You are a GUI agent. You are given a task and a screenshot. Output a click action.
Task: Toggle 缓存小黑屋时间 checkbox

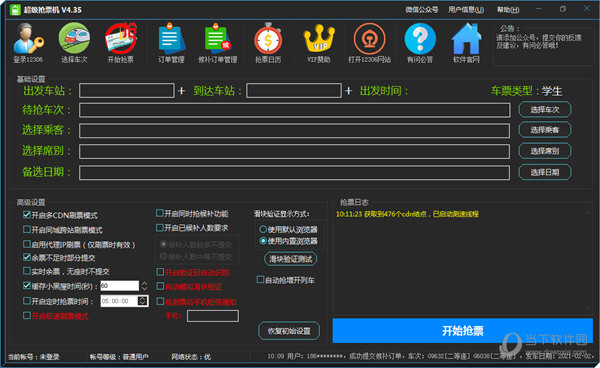coord(27,285)
